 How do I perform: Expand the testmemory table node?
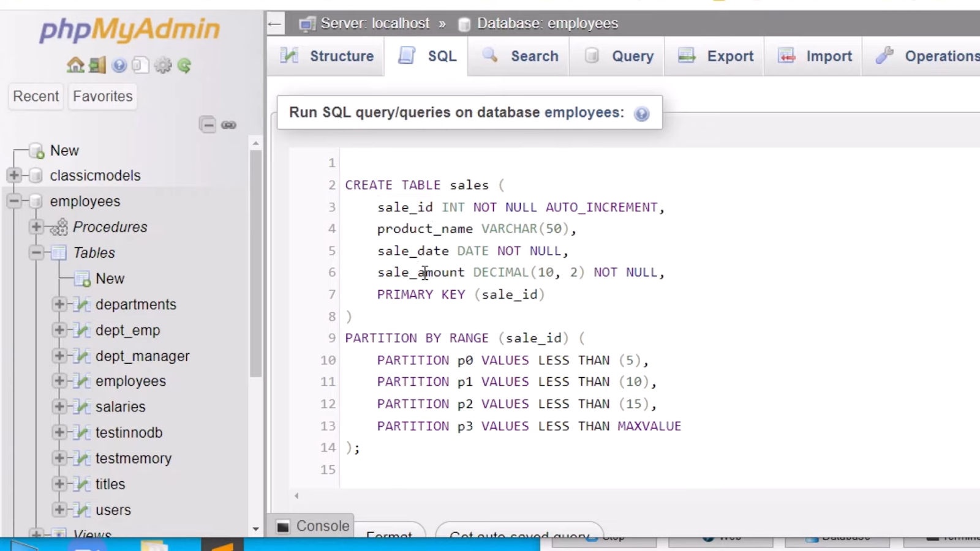[x=59, y=458]
